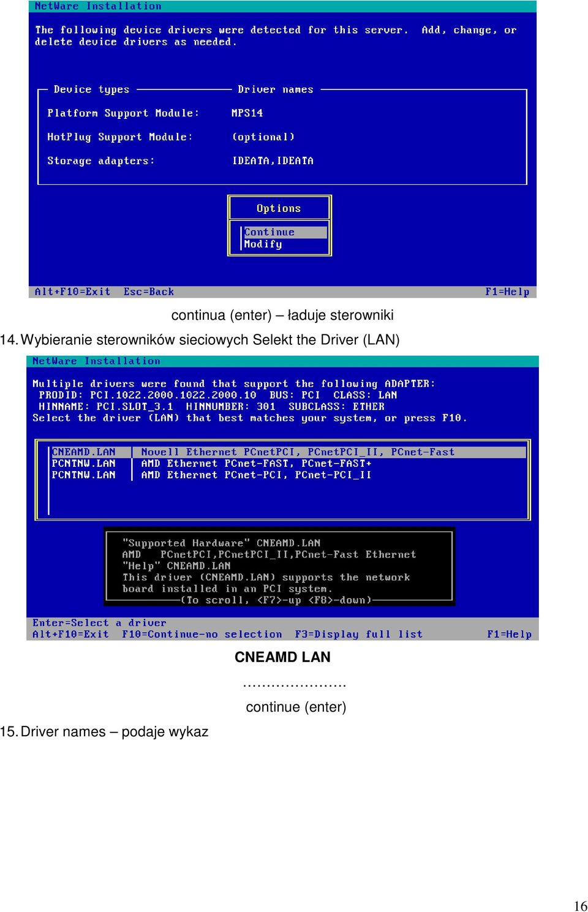Click step 15 Driver names heading
The width and height of the screenshot is (588, 912).
point(104,731)
